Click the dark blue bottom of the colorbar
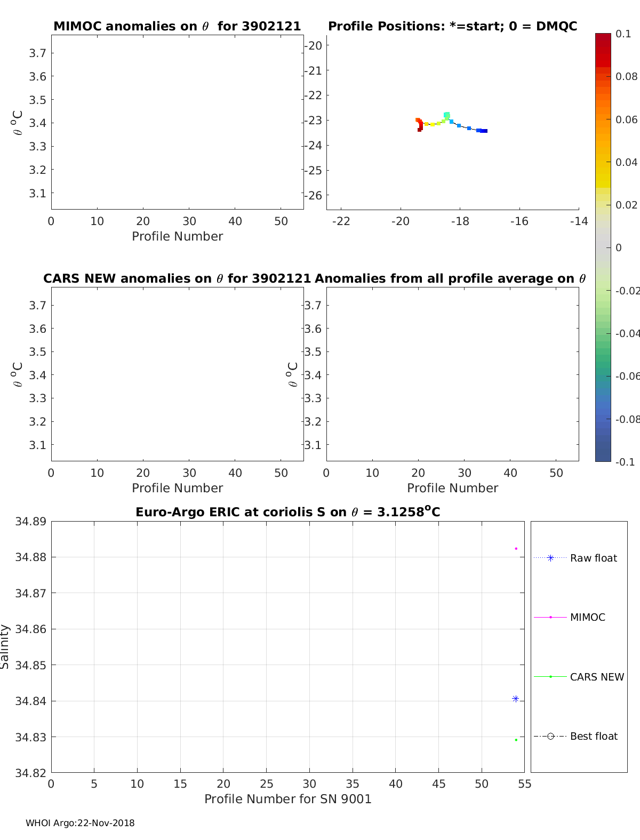The height and width of the screenshot is (840, 640). (603, 456)
